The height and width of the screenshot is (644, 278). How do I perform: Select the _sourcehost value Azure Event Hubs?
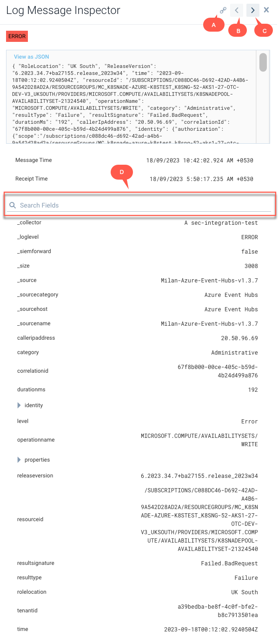231,309
